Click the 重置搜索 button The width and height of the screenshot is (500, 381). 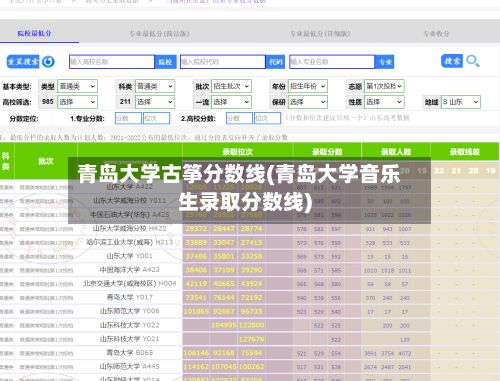[x=23, y=62]
